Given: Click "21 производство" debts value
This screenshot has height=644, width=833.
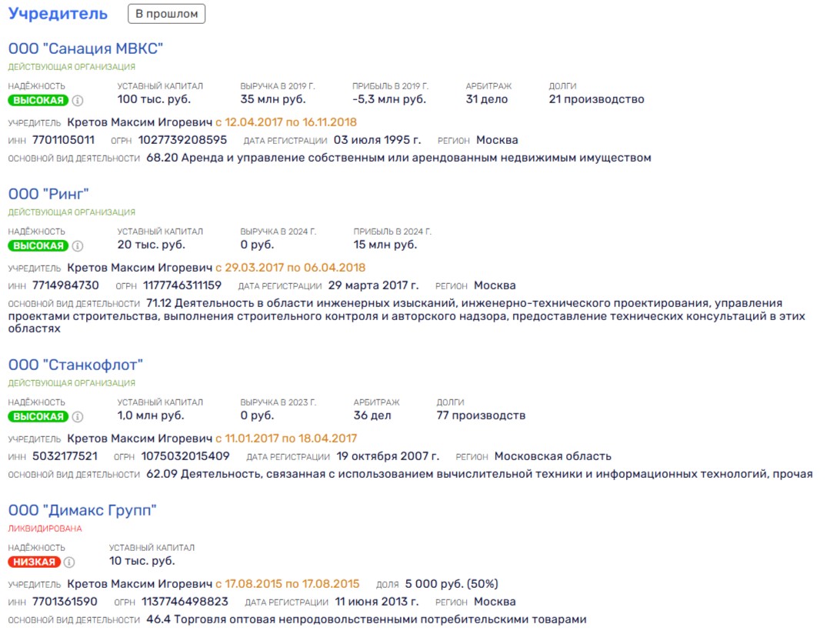Looking at the screenshot, I should (x=596, y=99).
